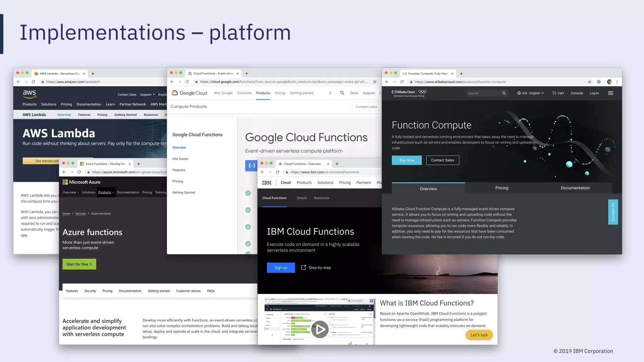The image size is (644, 362).
Task: Click Azure Start for free button
Action: pyautogui.click(x=79, y=264)
